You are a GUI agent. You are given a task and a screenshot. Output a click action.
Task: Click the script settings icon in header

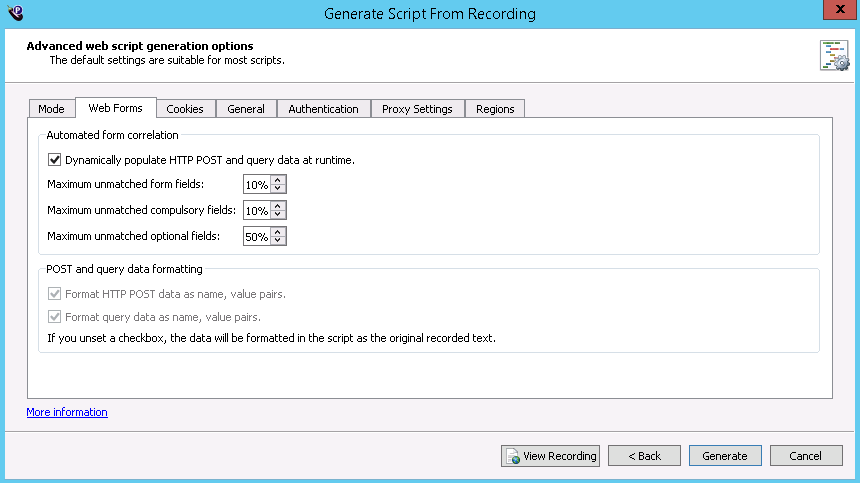[833, 56]
